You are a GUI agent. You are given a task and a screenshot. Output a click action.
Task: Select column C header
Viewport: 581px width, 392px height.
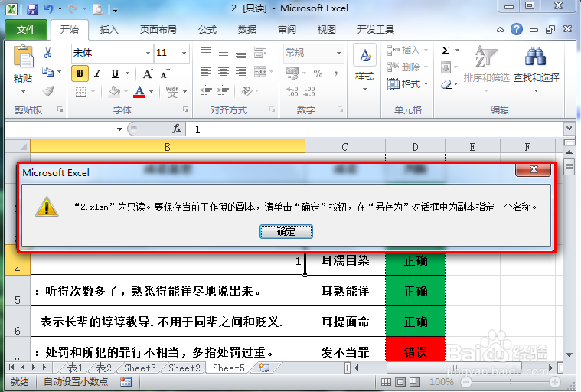pyautogui.click(x=345, y=147)
